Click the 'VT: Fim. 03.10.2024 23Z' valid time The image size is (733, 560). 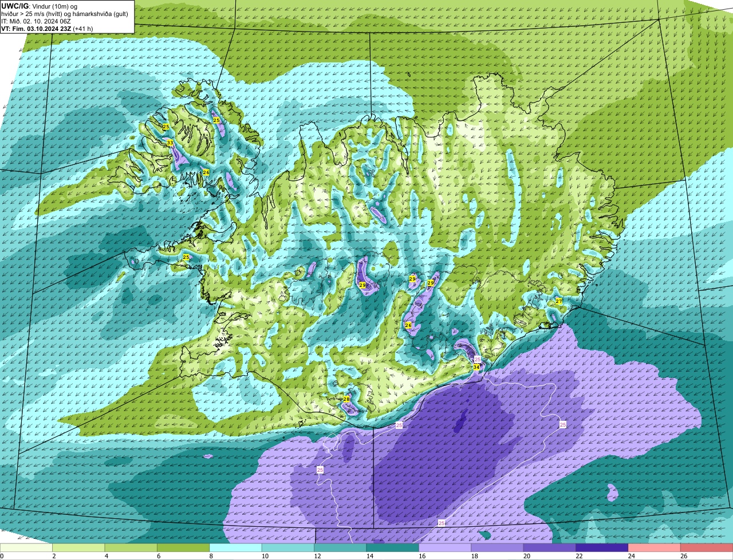click(x=36, y=29)
